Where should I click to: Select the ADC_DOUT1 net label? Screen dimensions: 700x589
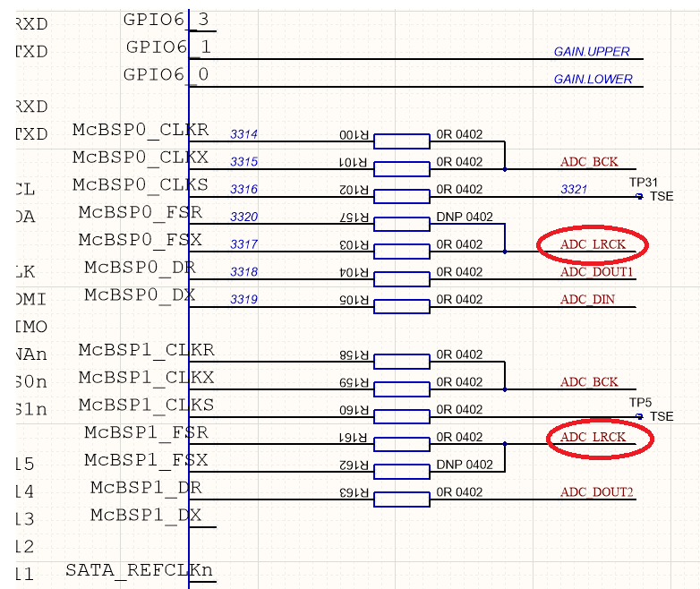coord(597,272)
